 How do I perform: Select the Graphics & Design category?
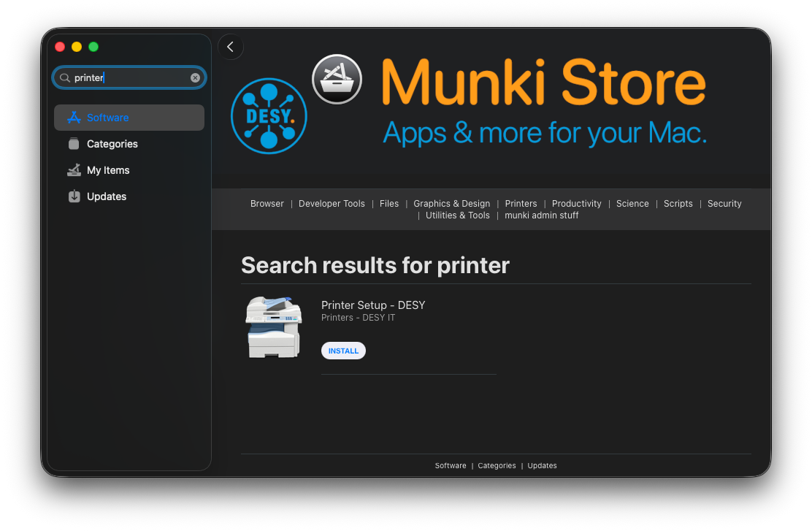point(451,204)
